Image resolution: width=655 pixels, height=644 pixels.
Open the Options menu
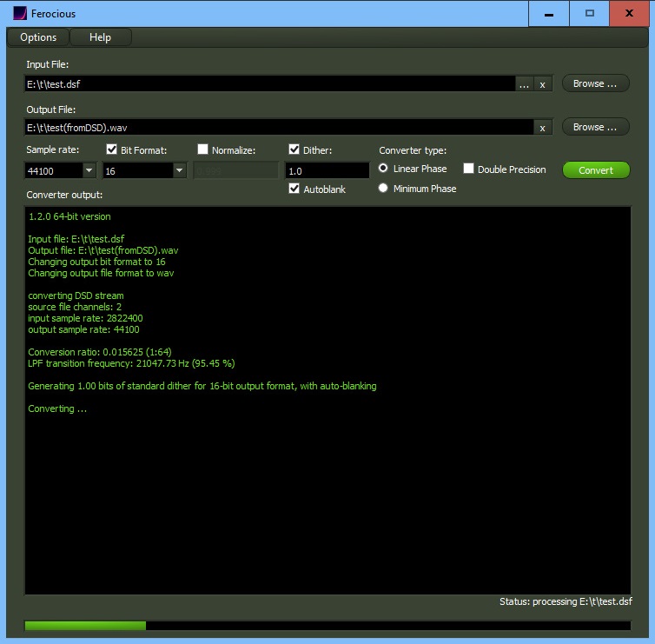coord(38,37)
